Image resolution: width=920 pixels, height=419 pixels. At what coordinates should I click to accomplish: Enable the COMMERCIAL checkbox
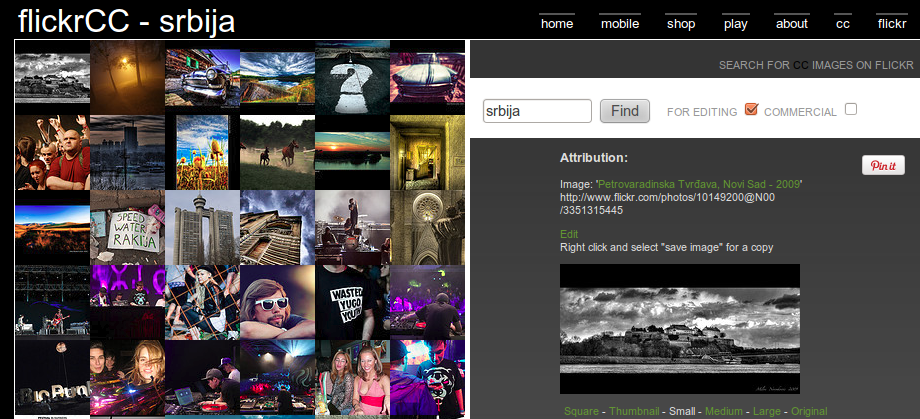[851, 109]
